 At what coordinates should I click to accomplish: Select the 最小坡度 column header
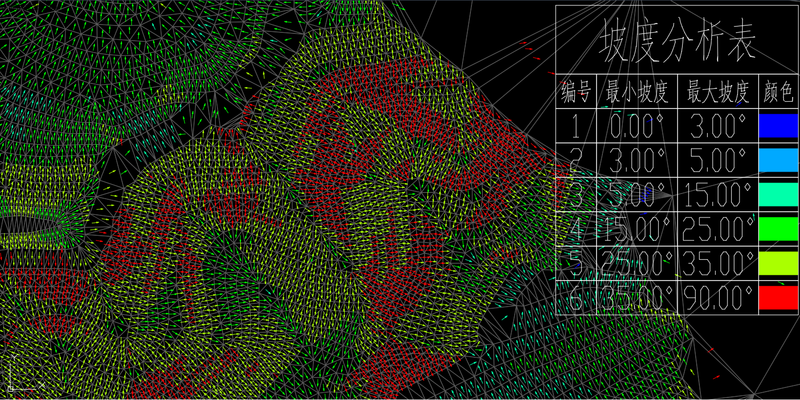[x=638, y=92]
